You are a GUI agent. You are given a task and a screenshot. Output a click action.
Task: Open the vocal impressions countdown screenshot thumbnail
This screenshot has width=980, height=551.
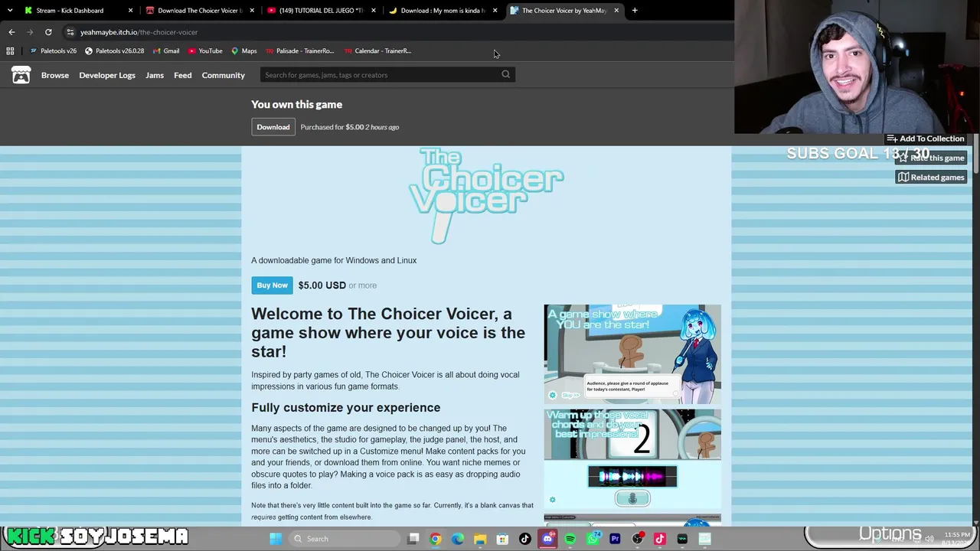(632, 459)
